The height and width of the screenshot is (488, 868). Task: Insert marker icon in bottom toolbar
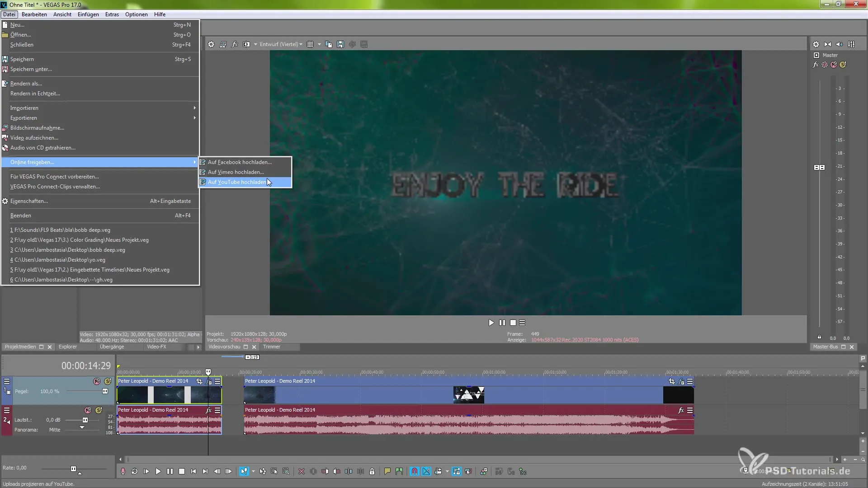(387, 471)
